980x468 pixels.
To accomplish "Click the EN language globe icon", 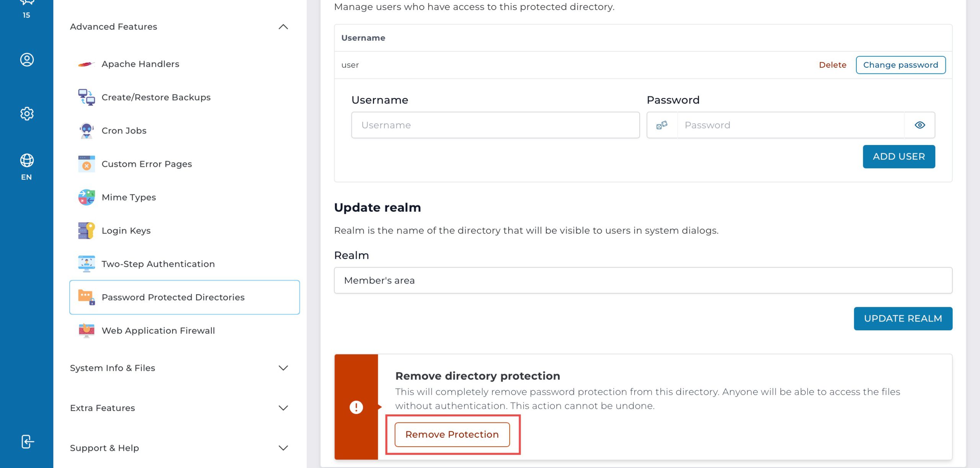I will [27, 161].
